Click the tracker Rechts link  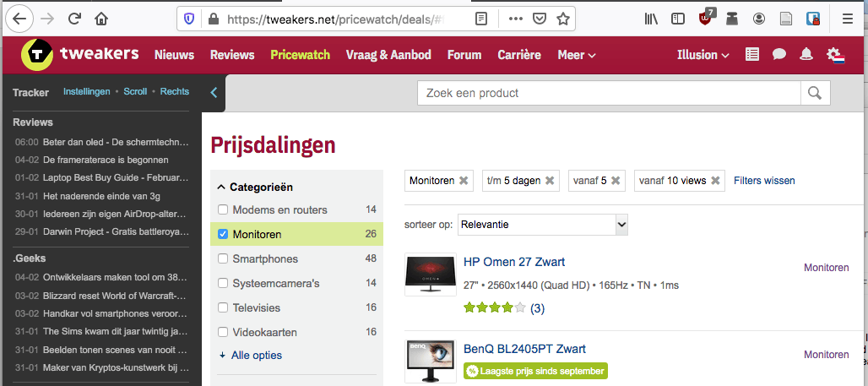[175, 91]
